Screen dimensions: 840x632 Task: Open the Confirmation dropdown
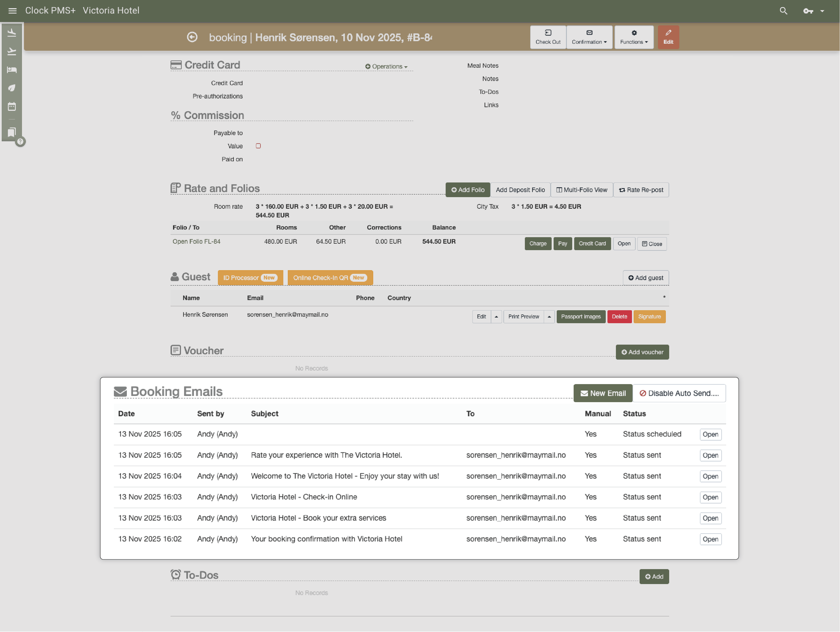(589, 37)
